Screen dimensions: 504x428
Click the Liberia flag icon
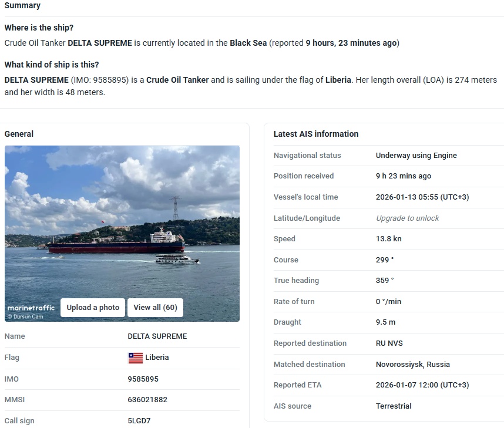[x=135, y=358]
